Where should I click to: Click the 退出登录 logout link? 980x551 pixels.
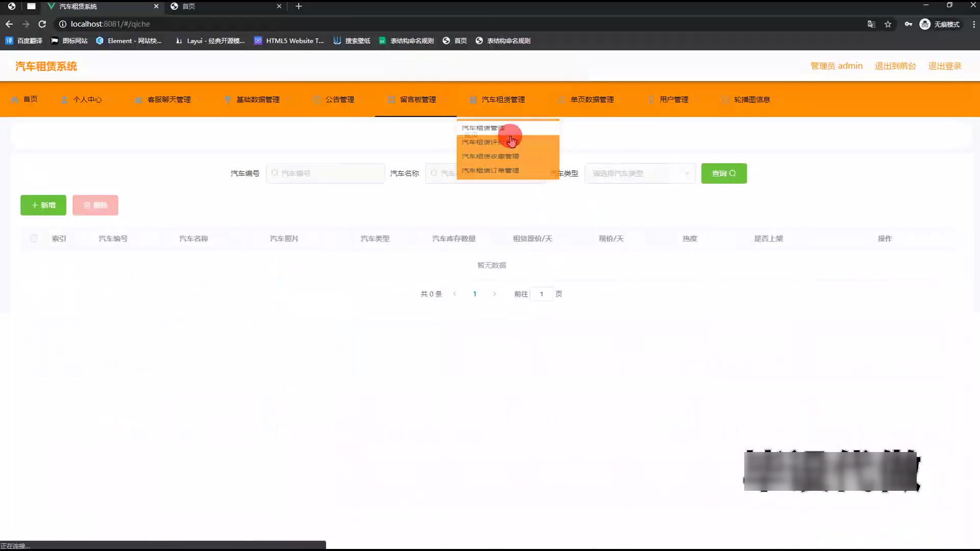(x=944, y=66)
